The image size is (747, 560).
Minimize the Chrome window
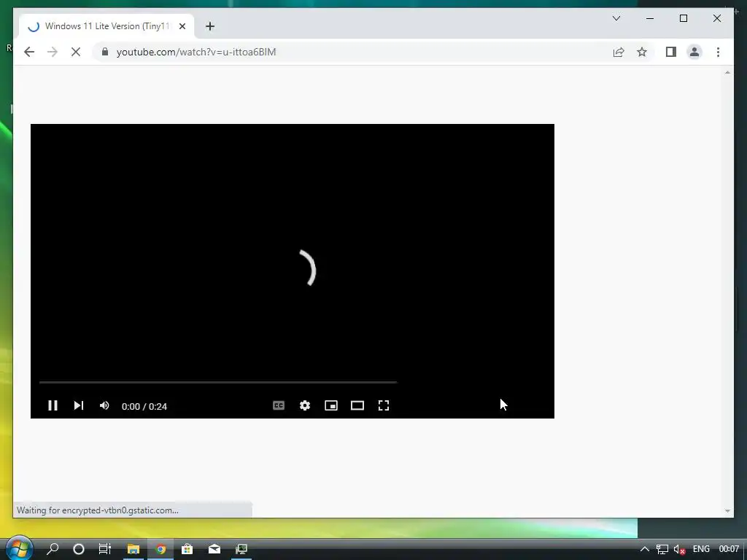[x=650, y=18]
